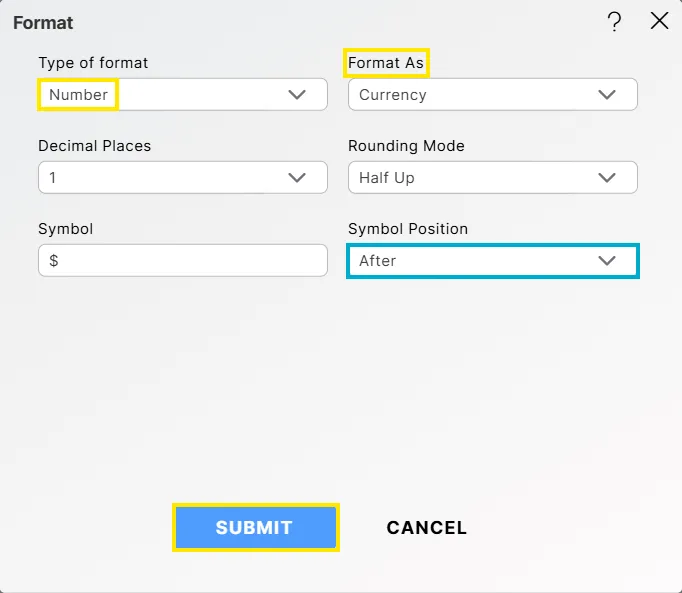682x593 pixels.
Task: Click the Format dialog title
Action: point(43,22)
